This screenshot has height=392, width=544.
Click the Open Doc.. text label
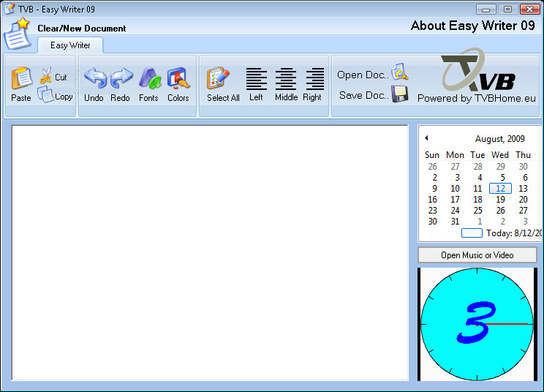pos(363,75)
